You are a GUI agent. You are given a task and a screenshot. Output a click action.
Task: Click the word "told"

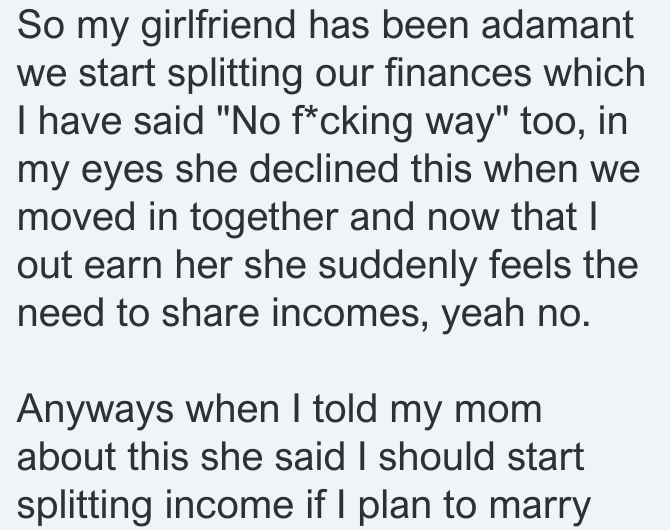pos(345,409)
